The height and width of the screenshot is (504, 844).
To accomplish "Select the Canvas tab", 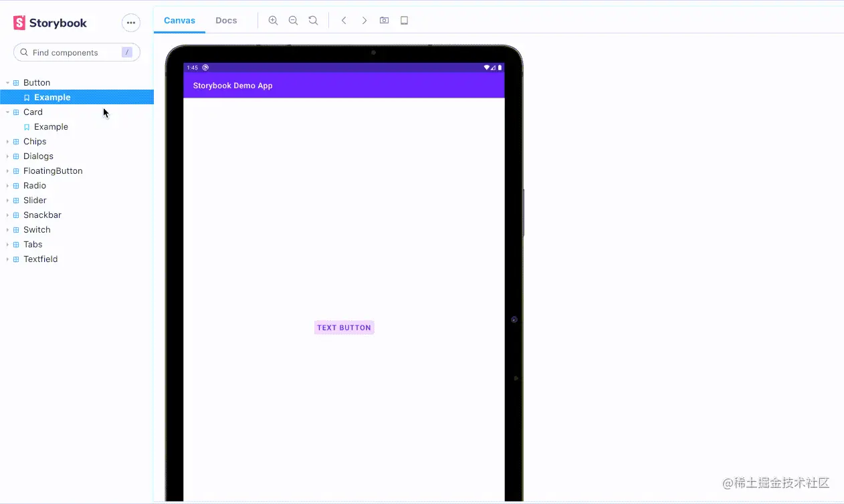I will coord(179,21).
